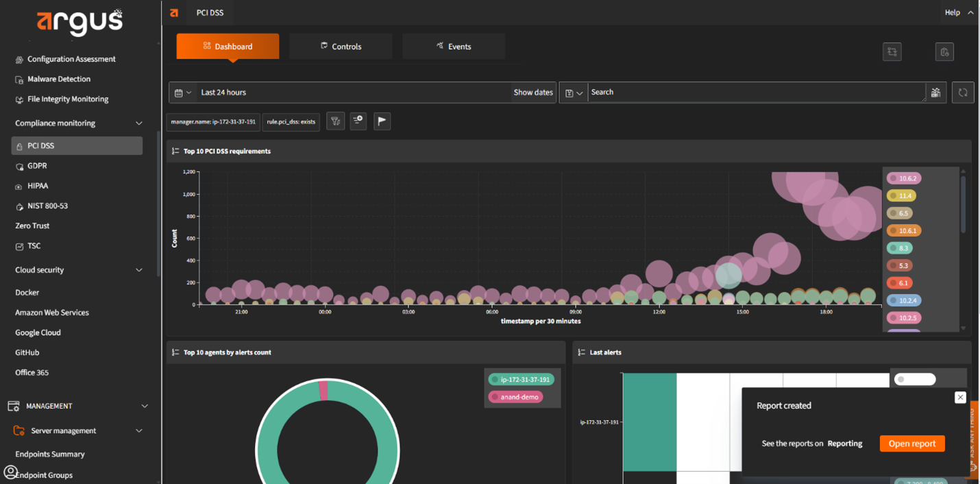The image size is (980, 484).
Task: Click the flag icon in filter bar
Action: 382,121
